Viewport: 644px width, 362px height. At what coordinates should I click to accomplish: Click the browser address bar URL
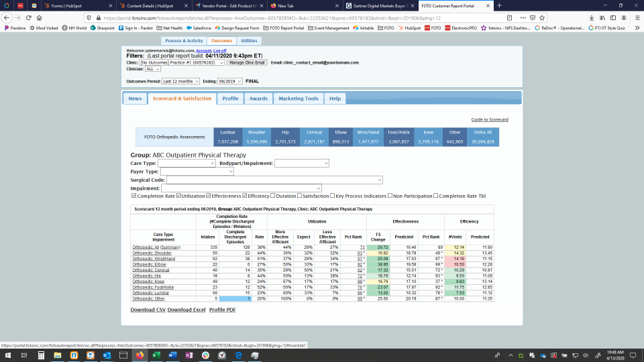point(272,18)
